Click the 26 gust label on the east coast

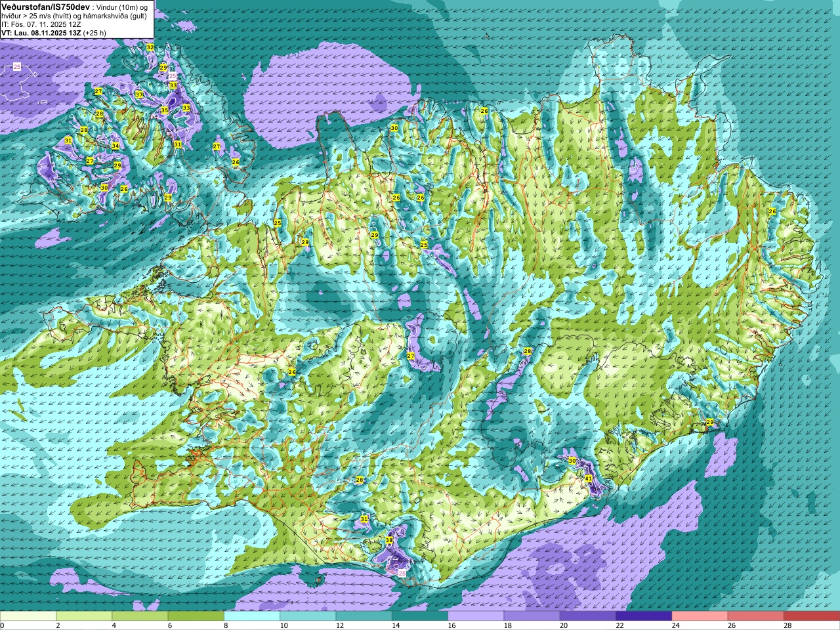[x=772, y=211]
